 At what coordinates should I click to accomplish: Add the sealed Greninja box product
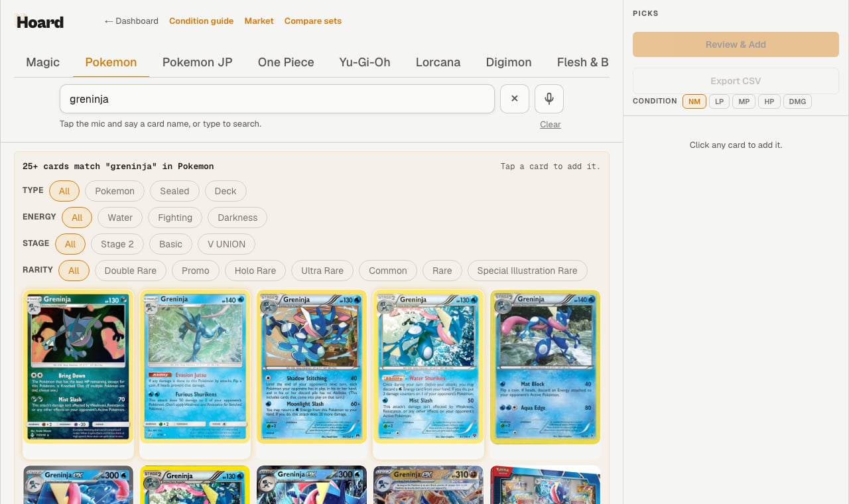click(x=545, y=485)
